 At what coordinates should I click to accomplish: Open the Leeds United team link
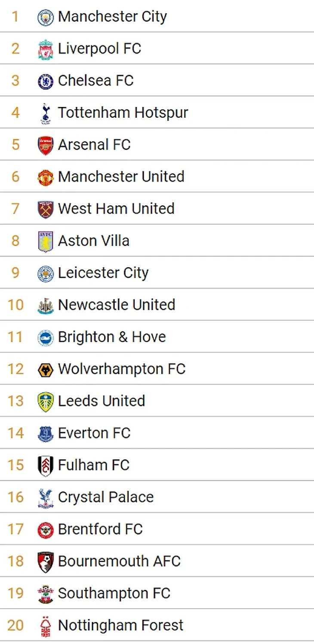(x=102, y=401)
